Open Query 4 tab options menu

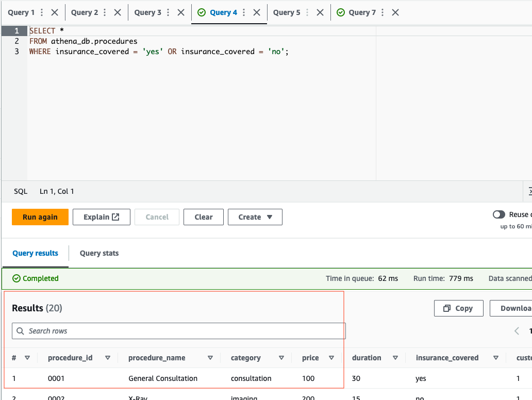pyautogui.click(x=244, y=12)
